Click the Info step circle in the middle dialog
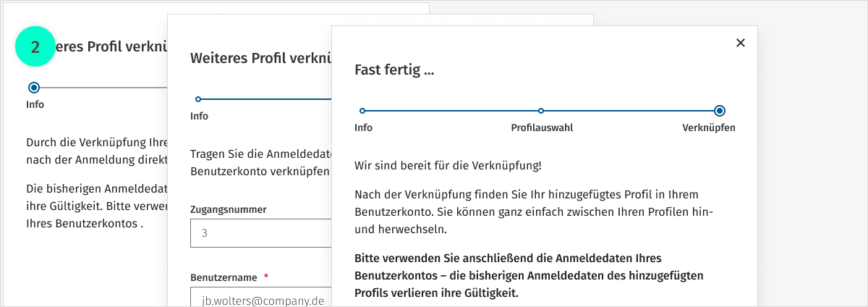 pos(198,98)
